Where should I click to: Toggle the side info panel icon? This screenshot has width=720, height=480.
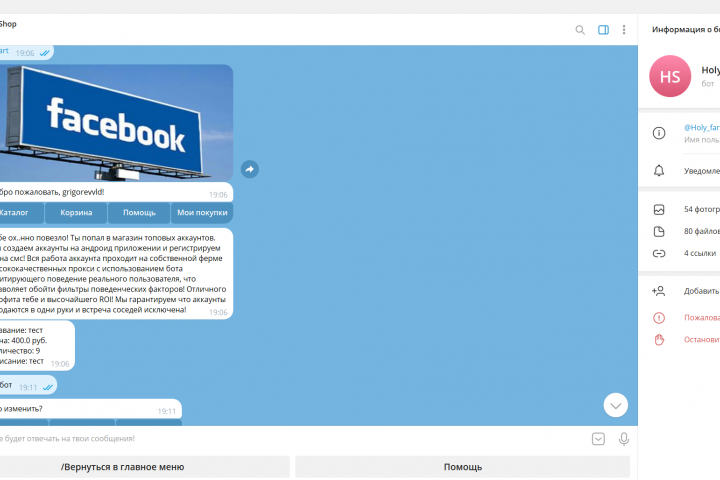(x=603, y=30)
